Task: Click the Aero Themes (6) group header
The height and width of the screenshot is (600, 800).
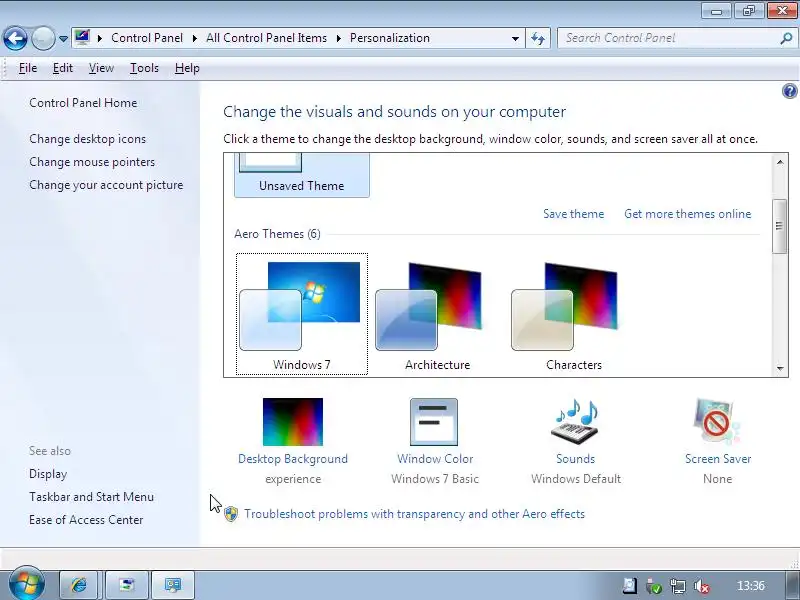Action: pyautogui.click(x=278, y=234)
